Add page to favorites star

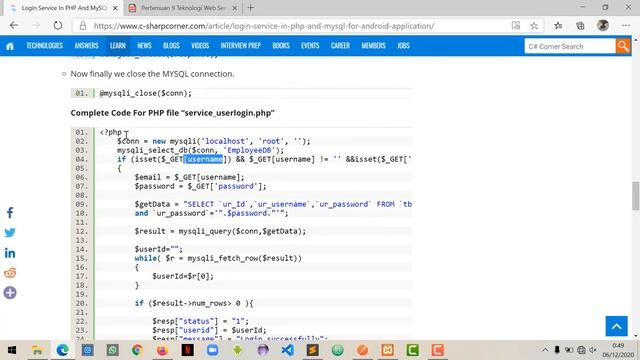534,26
